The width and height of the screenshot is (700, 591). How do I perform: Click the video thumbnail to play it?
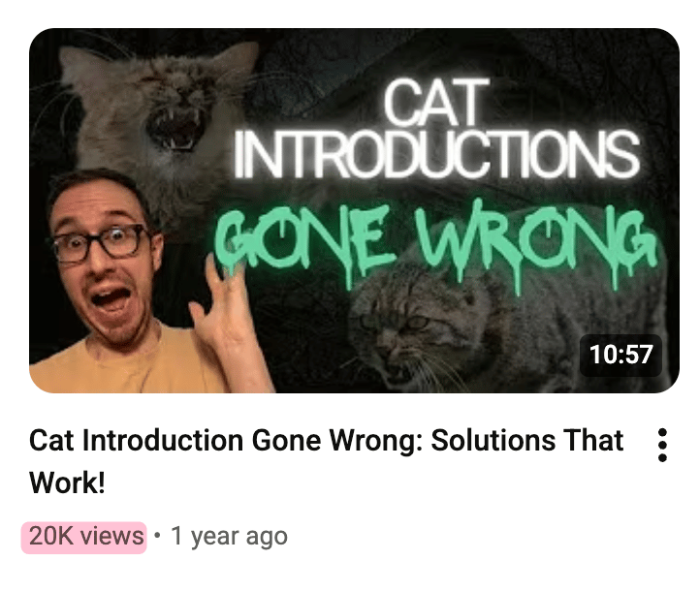click(x=354, y=210)
